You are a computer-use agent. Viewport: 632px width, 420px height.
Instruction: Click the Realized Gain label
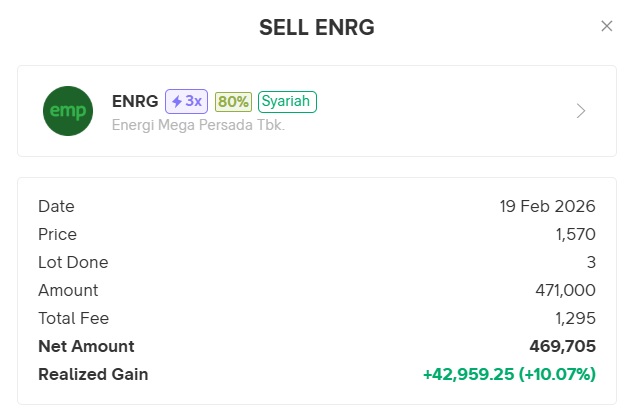pos(93,374)
